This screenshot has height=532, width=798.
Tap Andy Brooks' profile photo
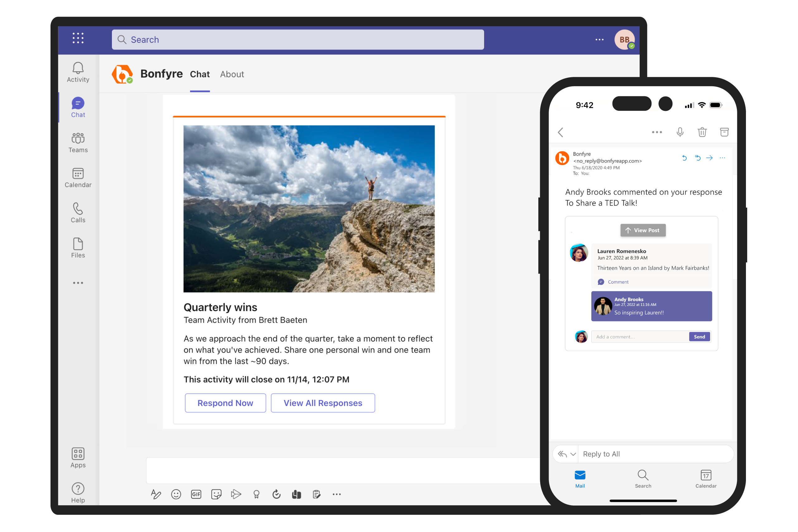(x=603, y=306)
